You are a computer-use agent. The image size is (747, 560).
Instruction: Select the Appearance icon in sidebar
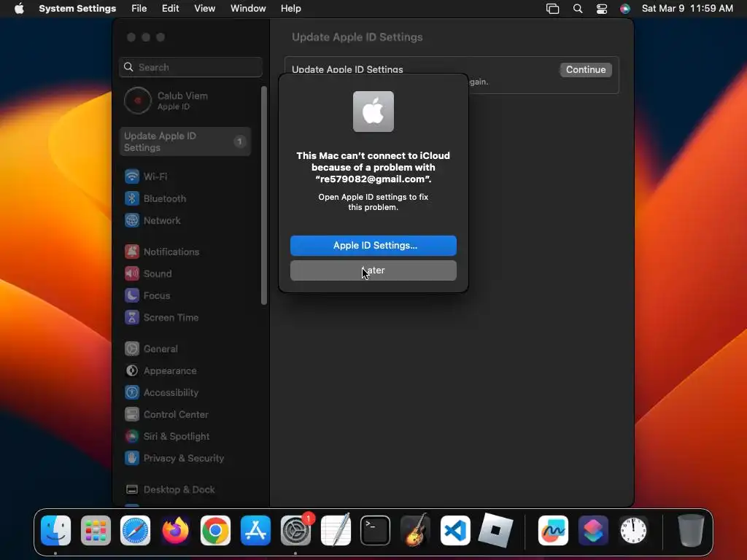click(132, 370)
